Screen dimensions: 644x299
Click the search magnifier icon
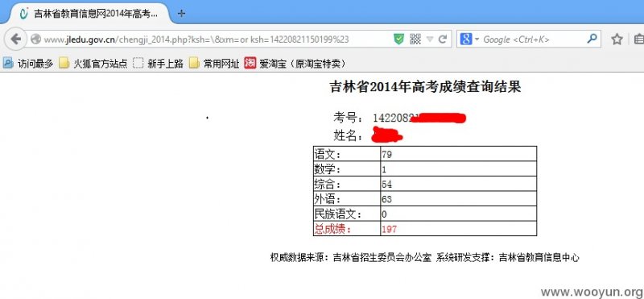click(592, 39)
